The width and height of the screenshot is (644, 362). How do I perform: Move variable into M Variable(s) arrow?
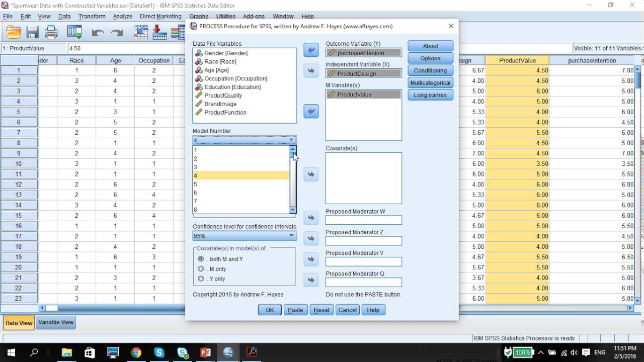[311, 111]
